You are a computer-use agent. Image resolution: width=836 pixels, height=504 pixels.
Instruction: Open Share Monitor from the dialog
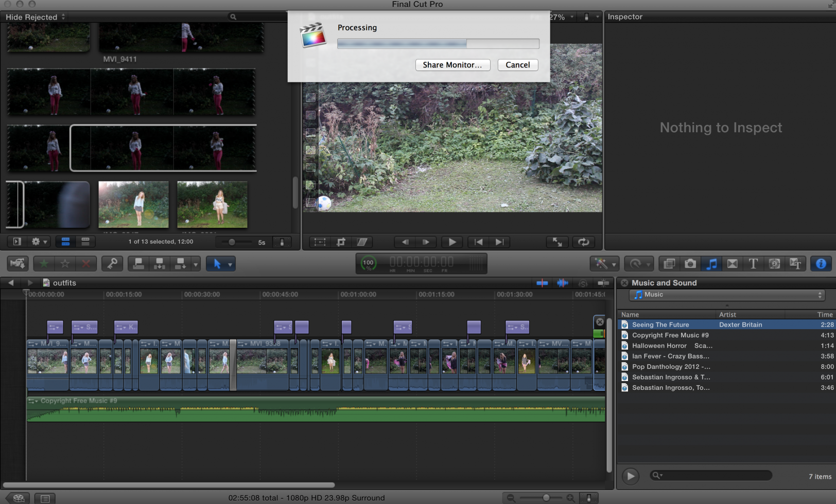pyautogui.click(x=452, y=65)
